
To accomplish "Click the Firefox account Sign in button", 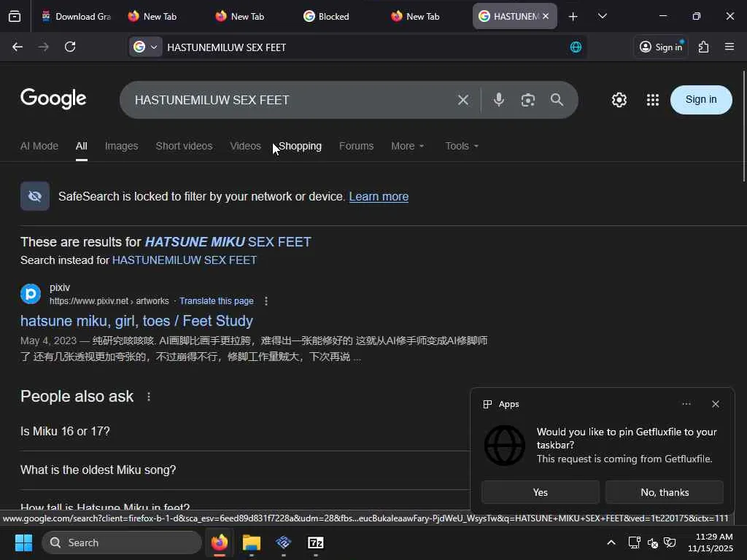I will pos(661,47).
